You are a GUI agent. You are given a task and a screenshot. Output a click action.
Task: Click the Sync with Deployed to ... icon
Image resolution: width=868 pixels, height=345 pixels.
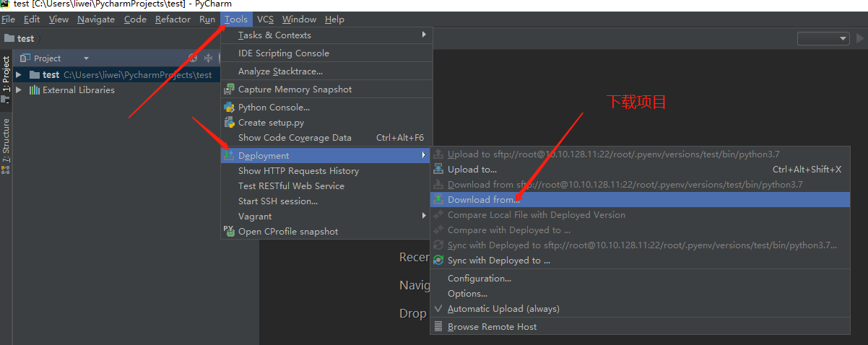click(x=438, y=260)
